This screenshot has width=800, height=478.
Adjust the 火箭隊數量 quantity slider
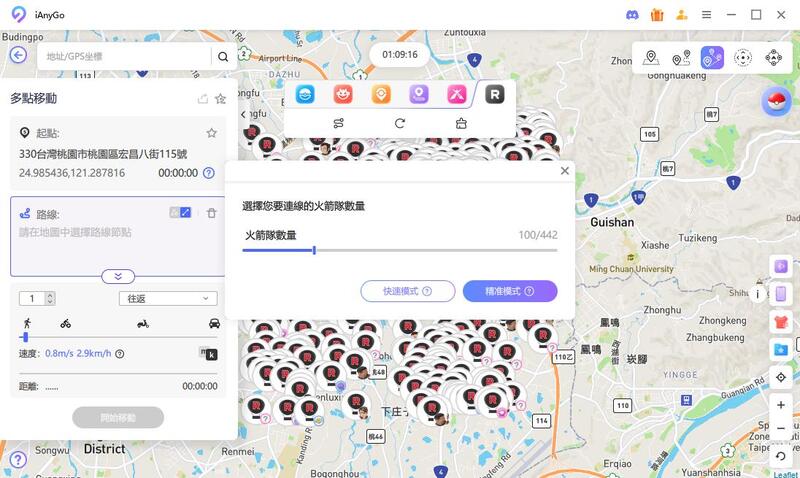pos(314,249)
